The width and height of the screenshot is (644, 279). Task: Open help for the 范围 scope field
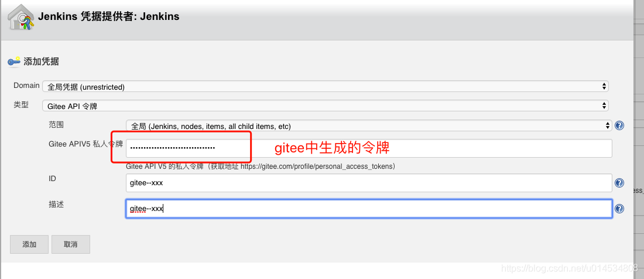[619, 126]
